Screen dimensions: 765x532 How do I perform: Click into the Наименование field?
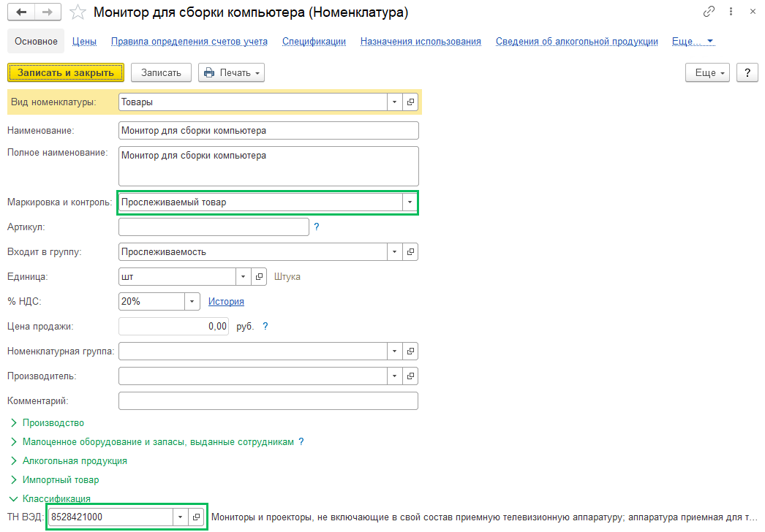pyautogui.click(x=268, y=131)
